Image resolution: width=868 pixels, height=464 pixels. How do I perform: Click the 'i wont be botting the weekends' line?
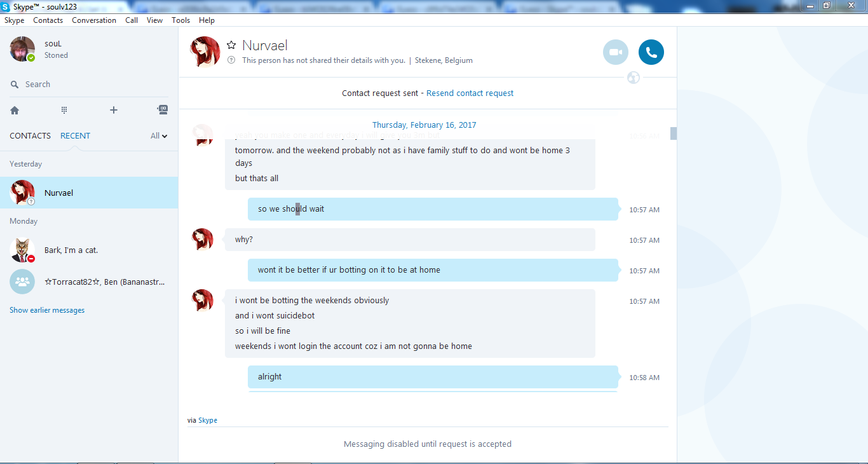312,301
